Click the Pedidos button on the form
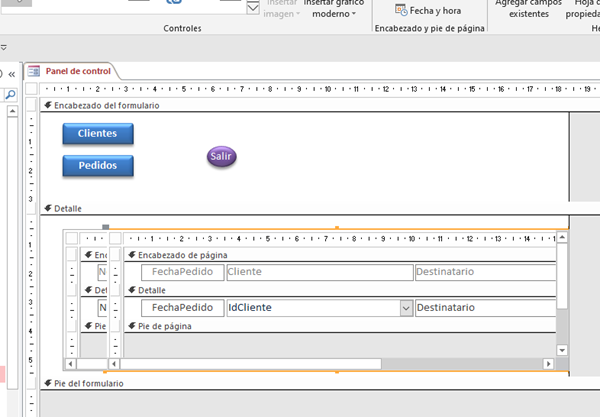 coord(98,166)
